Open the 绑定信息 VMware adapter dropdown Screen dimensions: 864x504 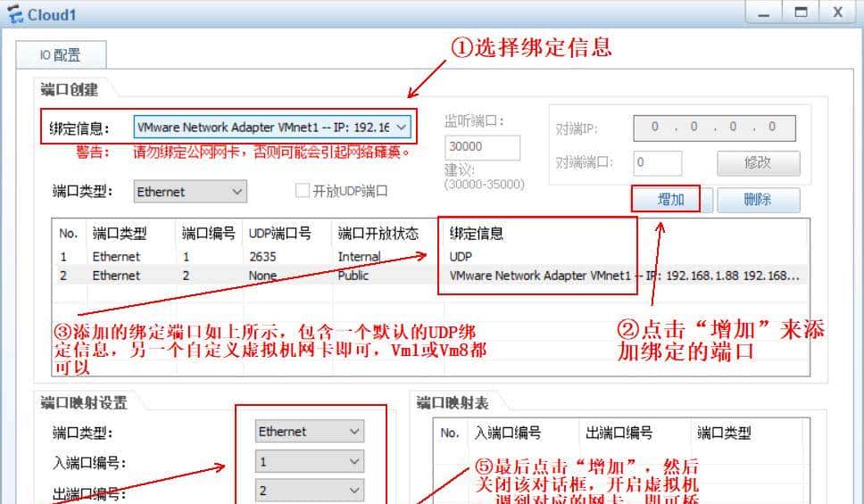pos(272,128)
